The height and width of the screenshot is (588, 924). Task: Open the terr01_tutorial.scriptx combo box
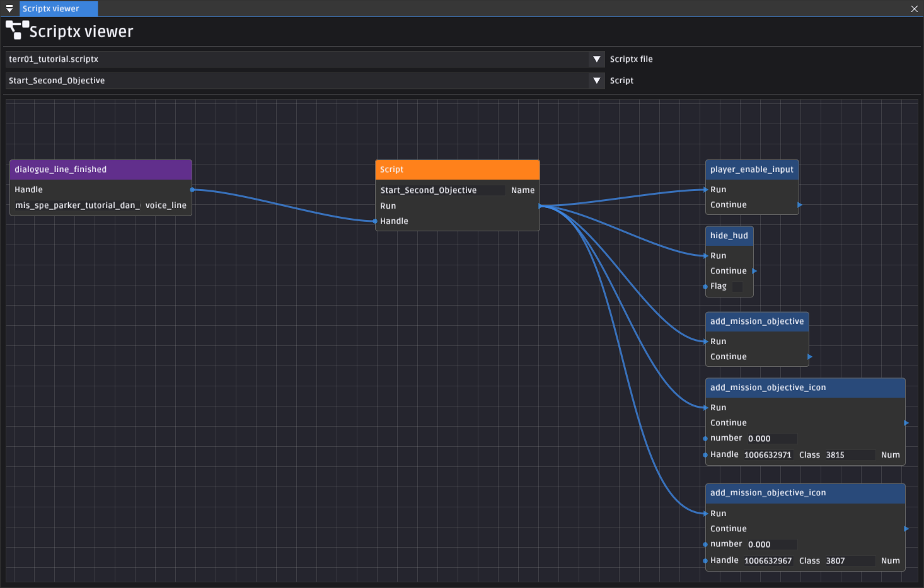(x=296, y=59)
